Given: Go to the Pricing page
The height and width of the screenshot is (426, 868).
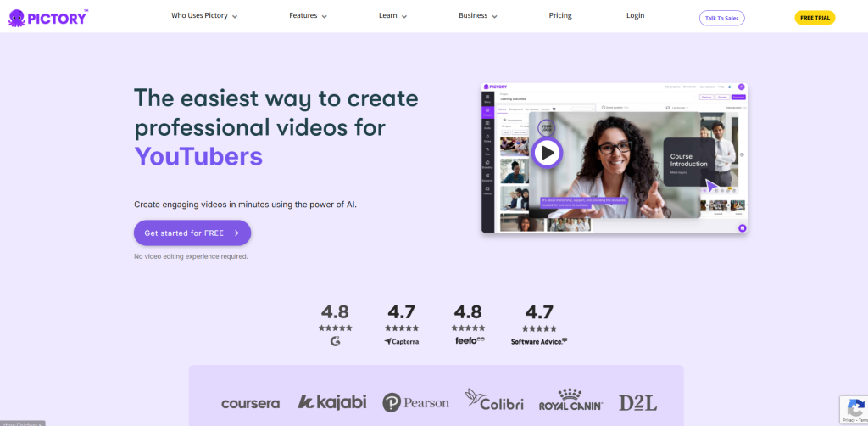Looking at the screenshot, I should (x=560, y=16).
